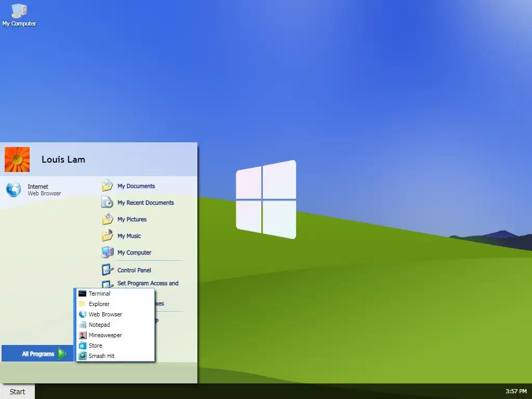Click the 3:57 PM taskbar clock

pos(516,391)
